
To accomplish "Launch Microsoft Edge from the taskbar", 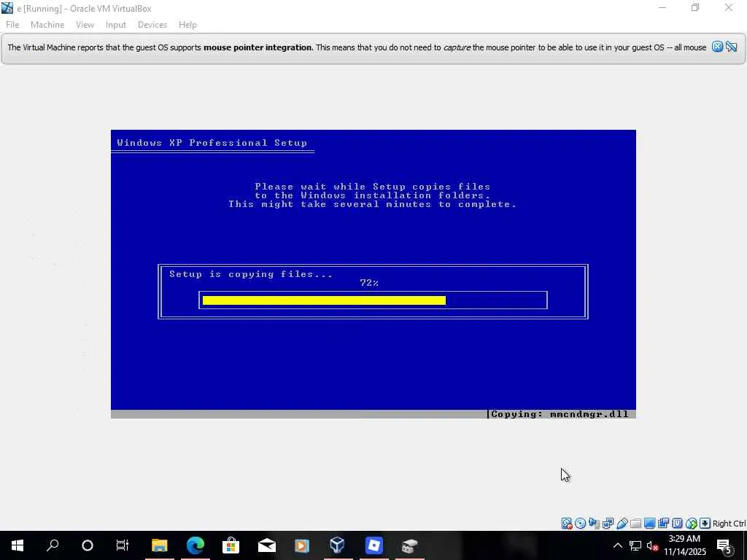I will tap(196, 545).
